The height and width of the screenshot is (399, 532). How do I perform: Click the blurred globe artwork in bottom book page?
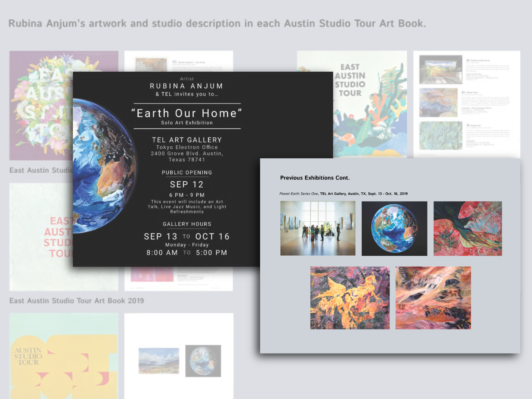click(203, 361)
